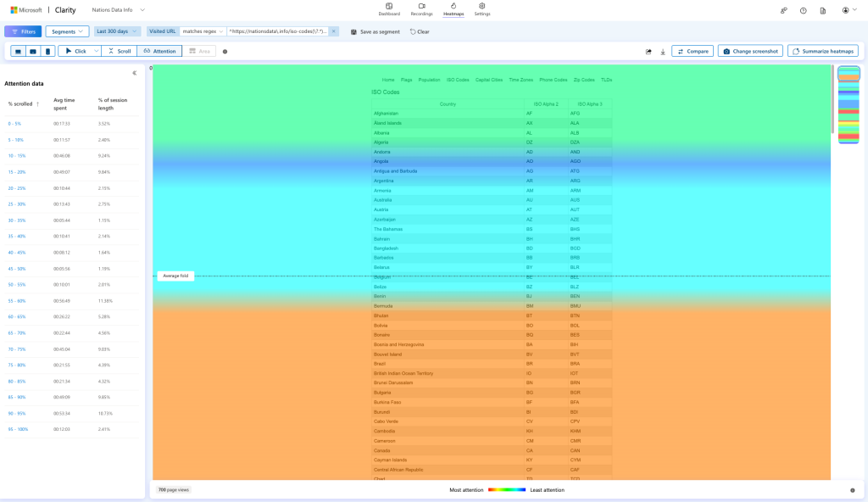Click the Compare button
868x502 pixels.
tap(693, 51)
